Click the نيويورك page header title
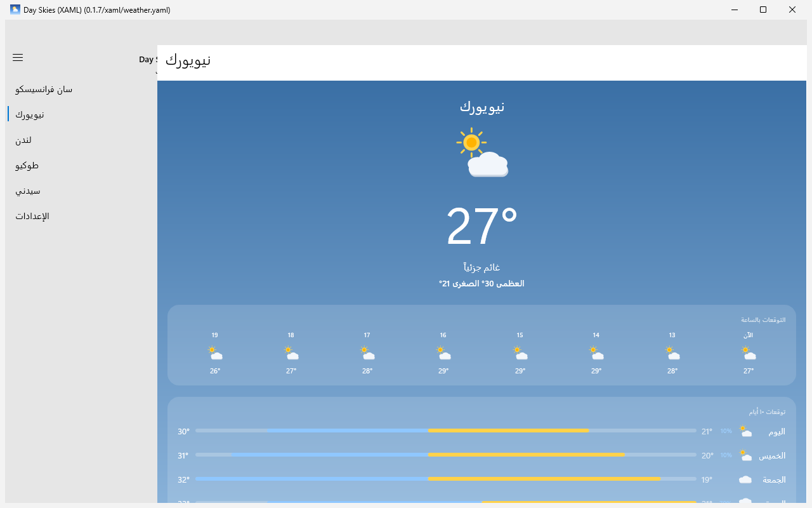 pyautogui.click(x=188, y=60)
